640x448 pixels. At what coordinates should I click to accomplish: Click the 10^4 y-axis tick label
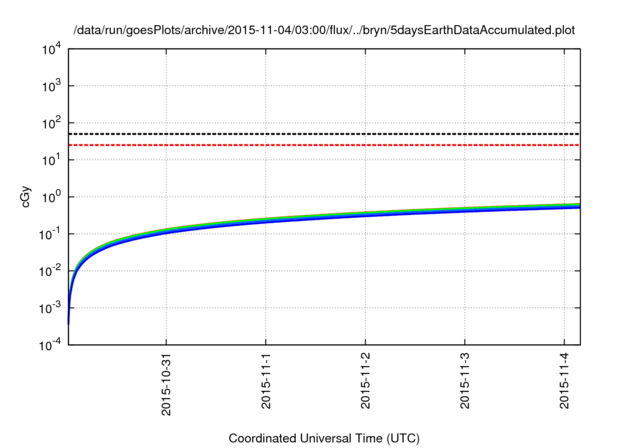(x=51, y=50)
